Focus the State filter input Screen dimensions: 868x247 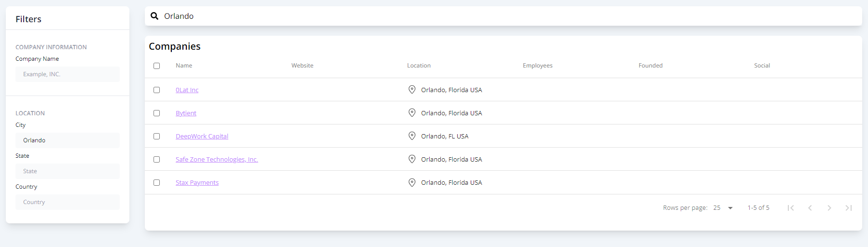tap(68, 171)
